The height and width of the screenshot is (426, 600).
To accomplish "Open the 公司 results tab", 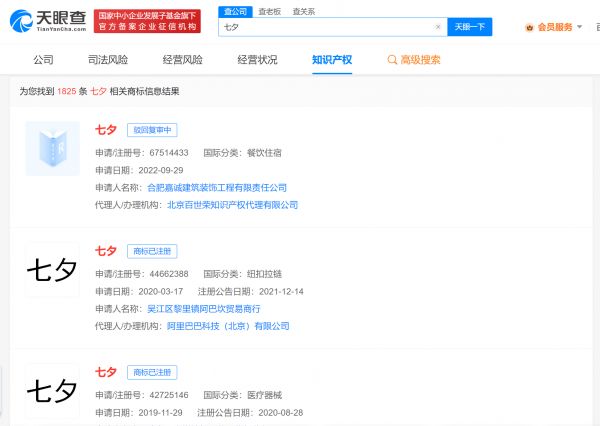I will coord(44,60).
